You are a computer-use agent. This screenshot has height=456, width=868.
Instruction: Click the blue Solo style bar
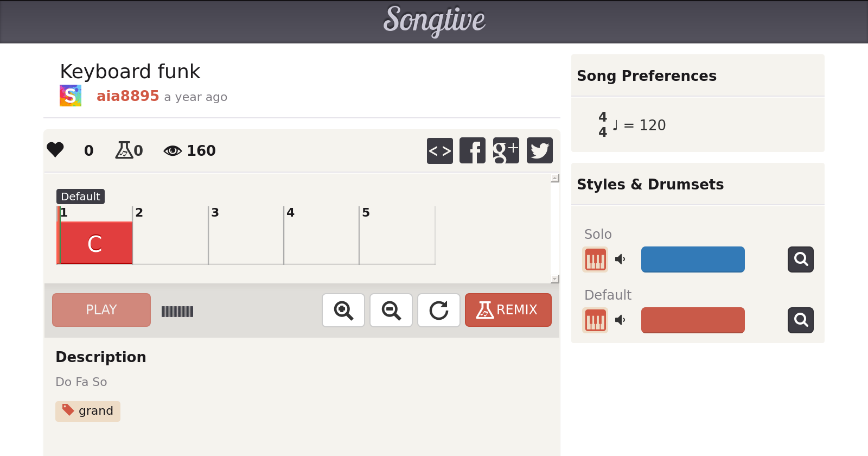pos(693,259)
